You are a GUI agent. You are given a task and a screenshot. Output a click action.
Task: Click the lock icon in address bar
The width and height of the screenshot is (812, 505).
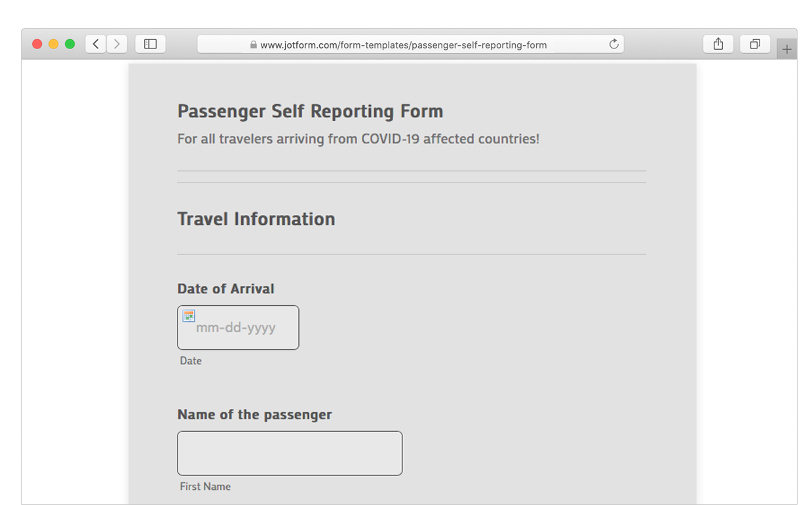pyautogui.click(x=254, y=45)
